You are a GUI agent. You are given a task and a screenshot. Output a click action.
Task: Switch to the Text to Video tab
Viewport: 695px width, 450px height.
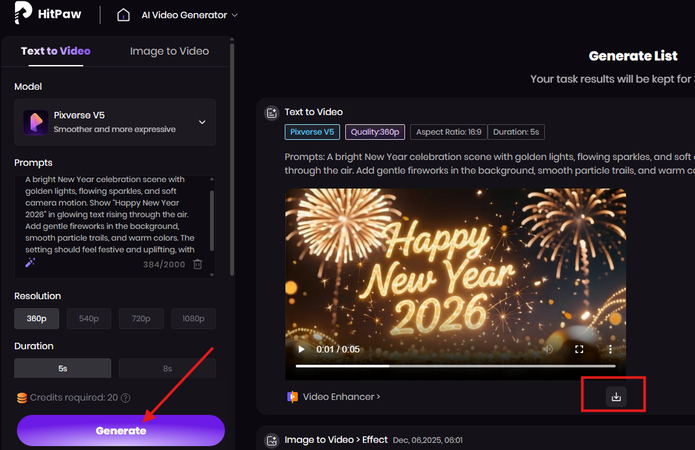tap(56, 51)
